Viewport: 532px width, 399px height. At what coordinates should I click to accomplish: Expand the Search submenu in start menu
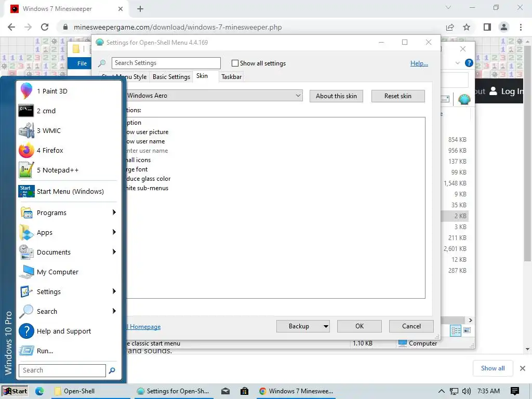pyautogui.click(x=68, y=311)
